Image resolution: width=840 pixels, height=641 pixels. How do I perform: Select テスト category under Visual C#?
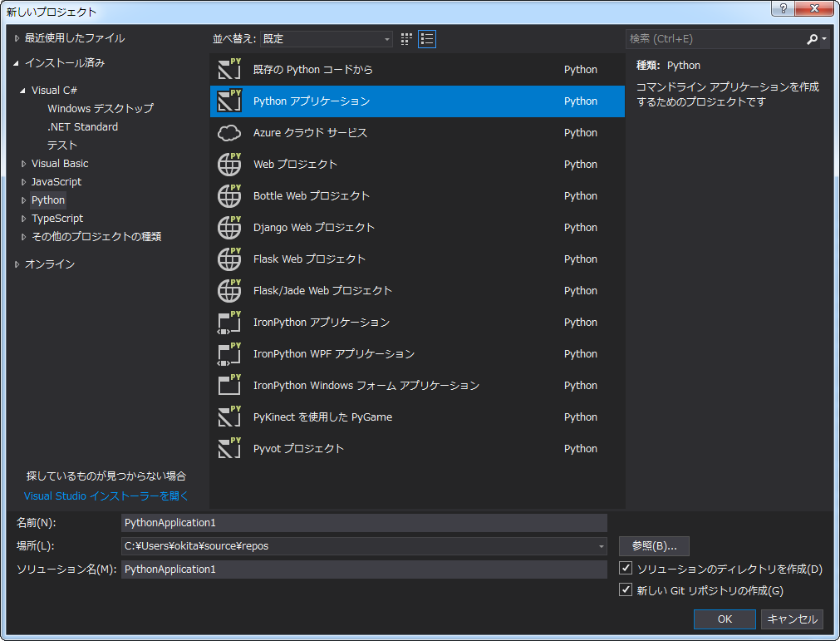click(x=62, y=145)
